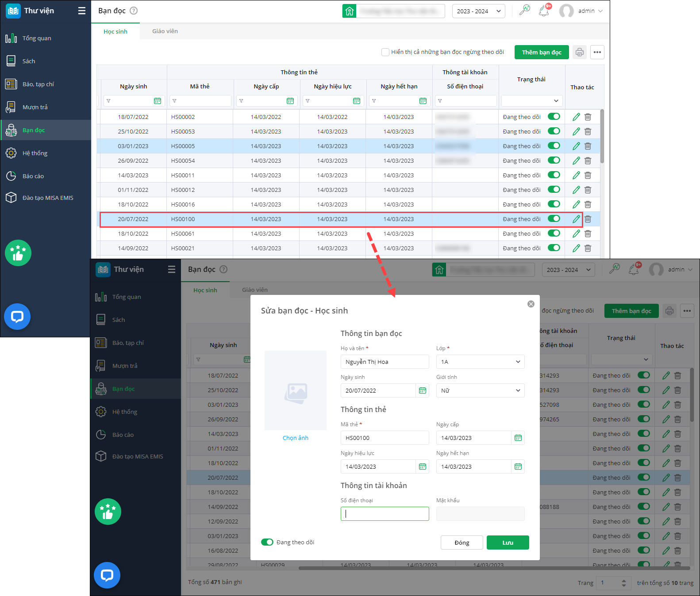
Task: Click the Lưu button in the edit dialog
Action: (508, 543)
